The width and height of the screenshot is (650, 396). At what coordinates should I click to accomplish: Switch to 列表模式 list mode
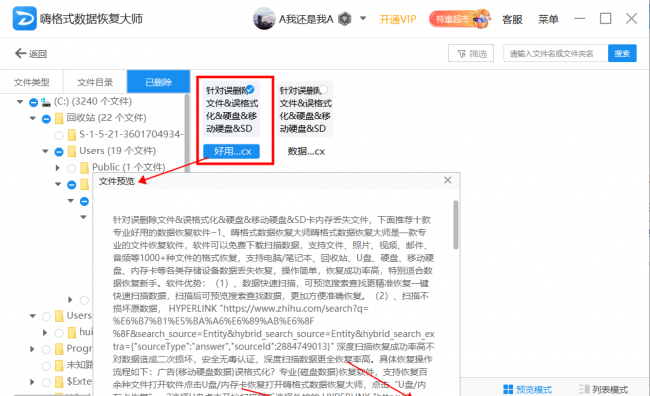[603, 389]
